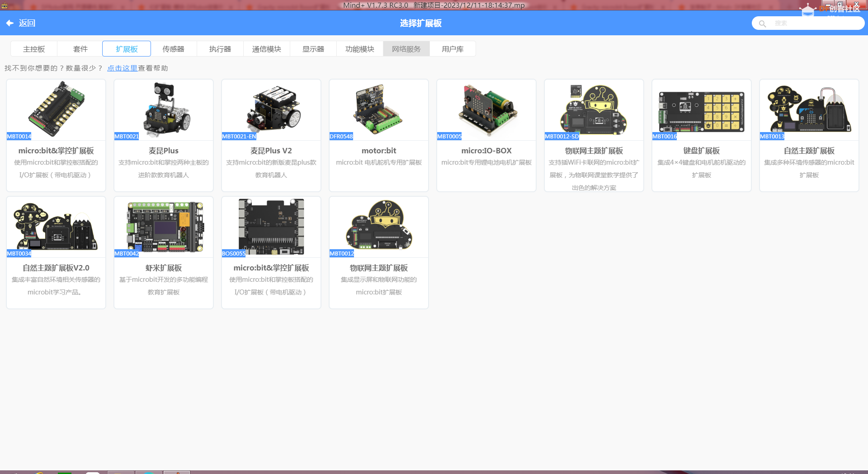Viewport: 868px width, 474px height.
Task: Select the 键盘扩展板 keypad image
Action: pyautogui.click(x=702, y=112)
